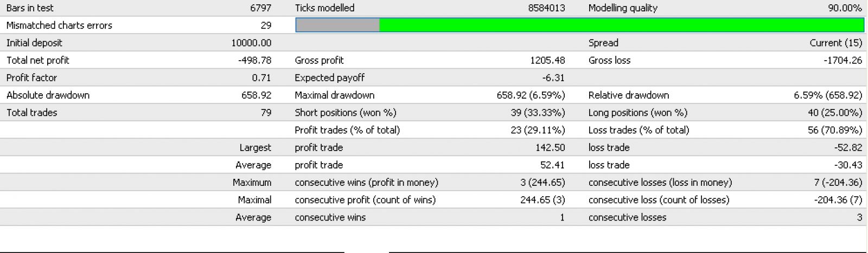Select the Total trades value 79
868x253 pixels.
(x=266, y=113)
